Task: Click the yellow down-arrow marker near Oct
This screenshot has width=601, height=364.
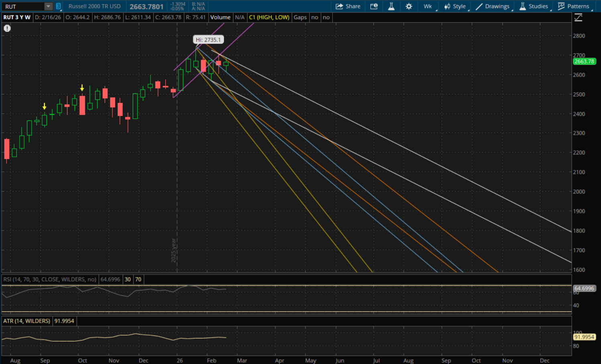Action: point(82,88)
